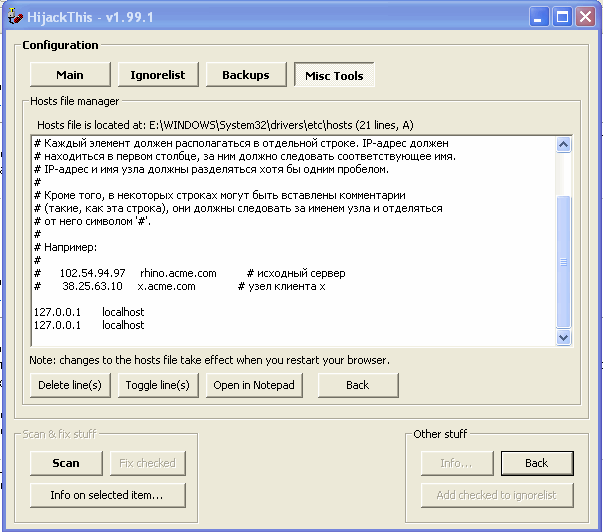Click scroll up arrow of hosts list
The width and height of the screenshot is (603, 532).
pos(563,145)
